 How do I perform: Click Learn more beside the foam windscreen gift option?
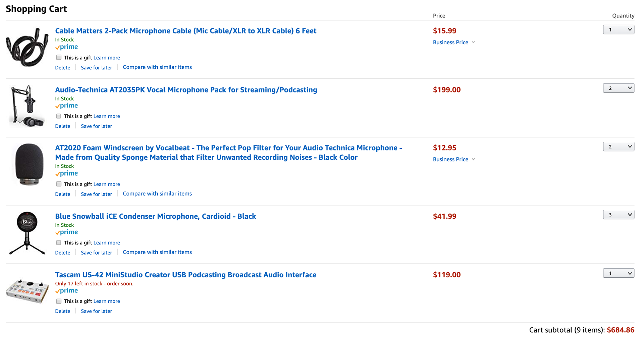click(107, 184)
